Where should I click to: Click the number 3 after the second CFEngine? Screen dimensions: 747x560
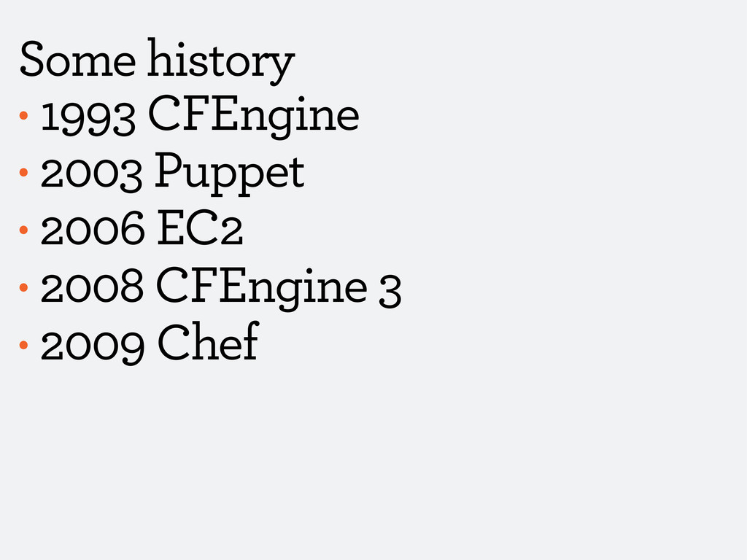click(x=390, y=291)
